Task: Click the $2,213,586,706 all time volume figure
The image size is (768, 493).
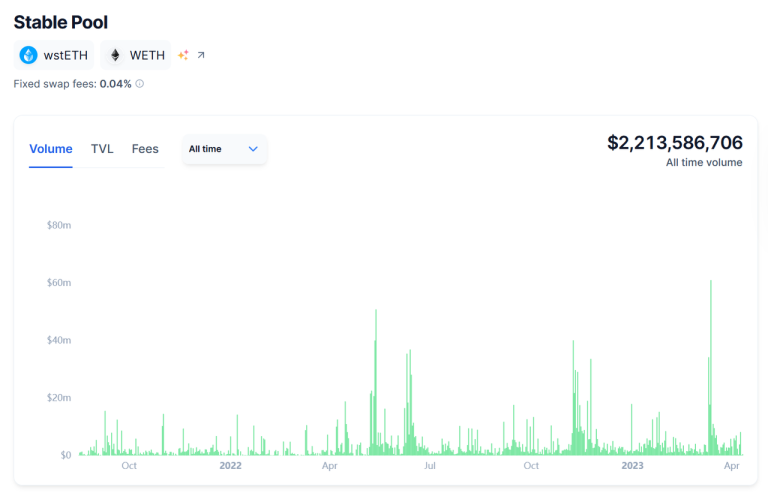Action: point(674,143)
